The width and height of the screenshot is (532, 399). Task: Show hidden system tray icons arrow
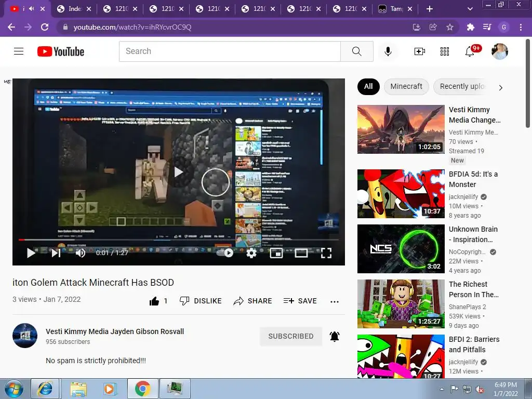tap(442, 389)
